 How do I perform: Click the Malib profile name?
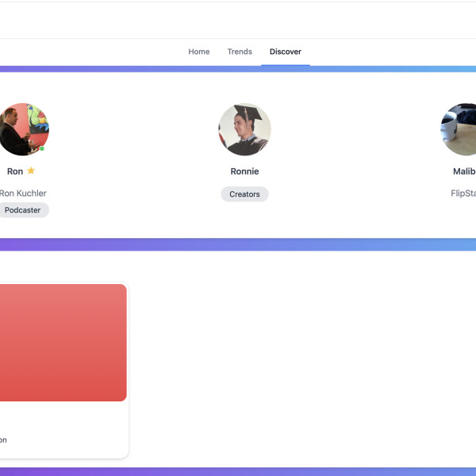coord(464,171)
